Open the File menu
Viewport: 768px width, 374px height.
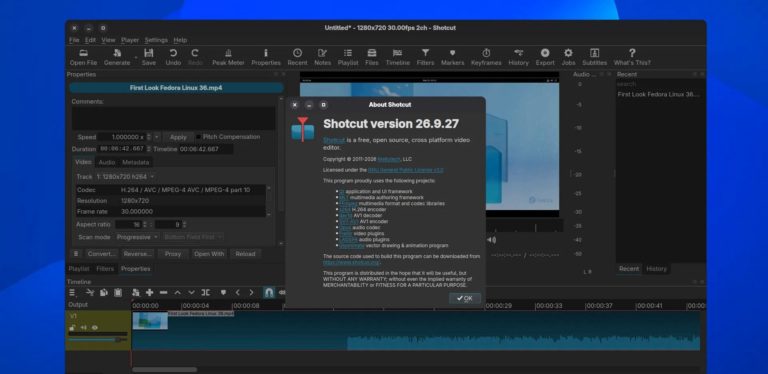point(74,40)
